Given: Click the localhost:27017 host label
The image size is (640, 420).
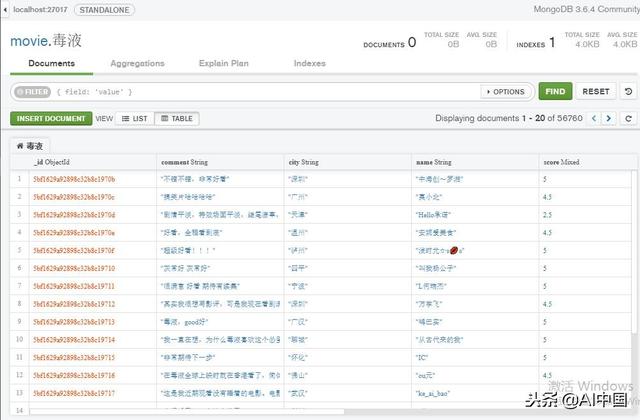Looking at the screenshot, I should (x=40, y=9).
